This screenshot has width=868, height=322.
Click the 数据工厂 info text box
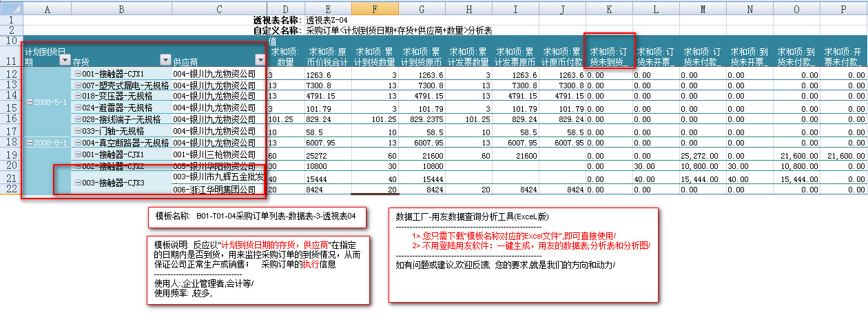point(523,254)
